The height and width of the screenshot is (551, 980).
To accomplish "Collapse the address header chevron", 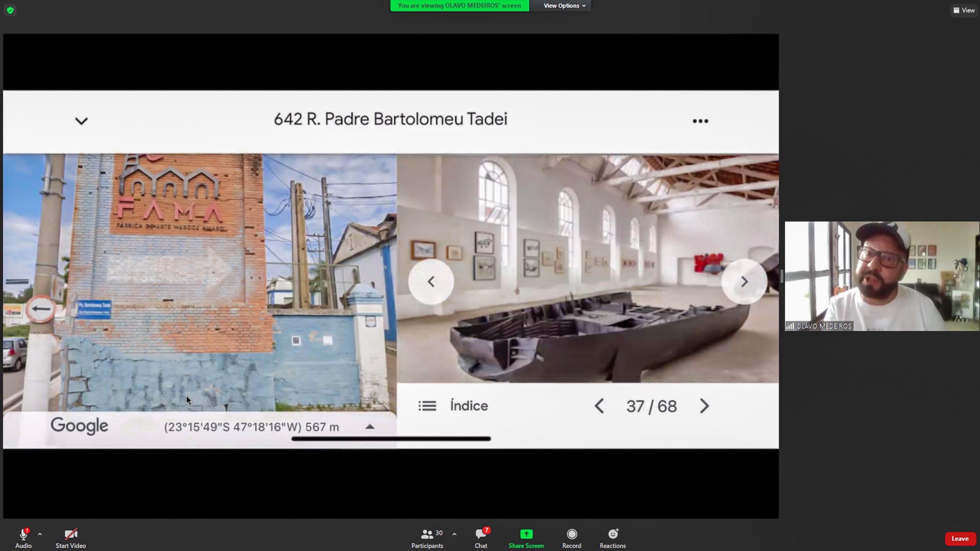I will click(81, 121).
